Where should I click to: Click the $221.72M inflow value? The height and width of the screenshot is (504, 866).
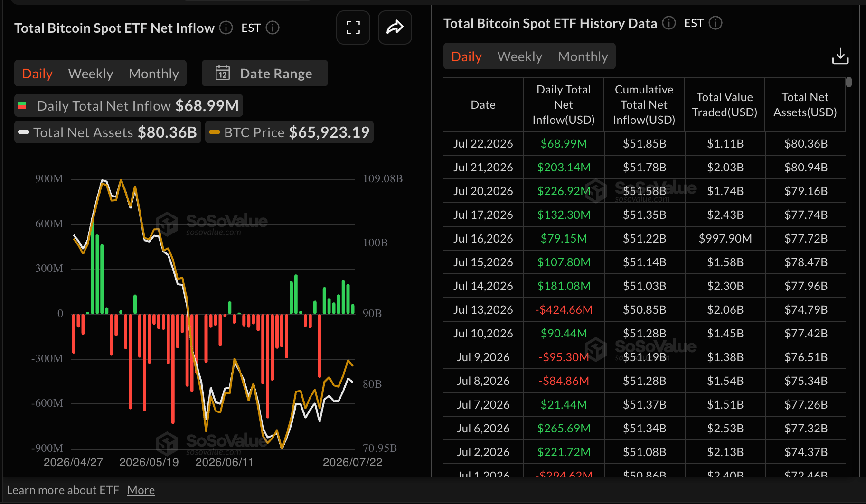[564, 452]
